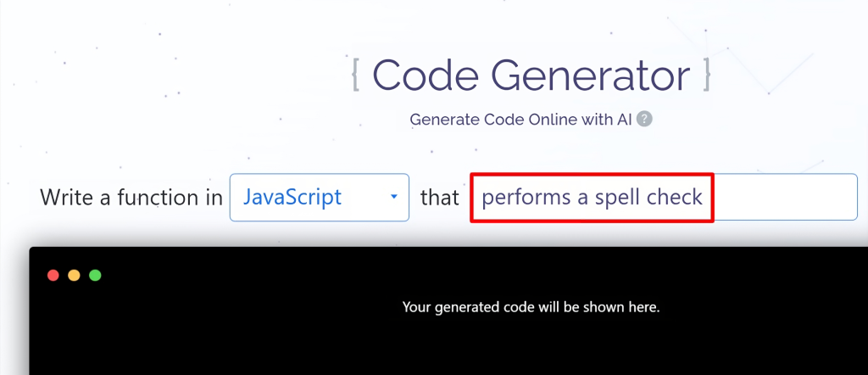Image resolution: width=868 pixels, height=375 pixels.
Task: Click the word 'Code' in the main title
Action: coord(422,76)
